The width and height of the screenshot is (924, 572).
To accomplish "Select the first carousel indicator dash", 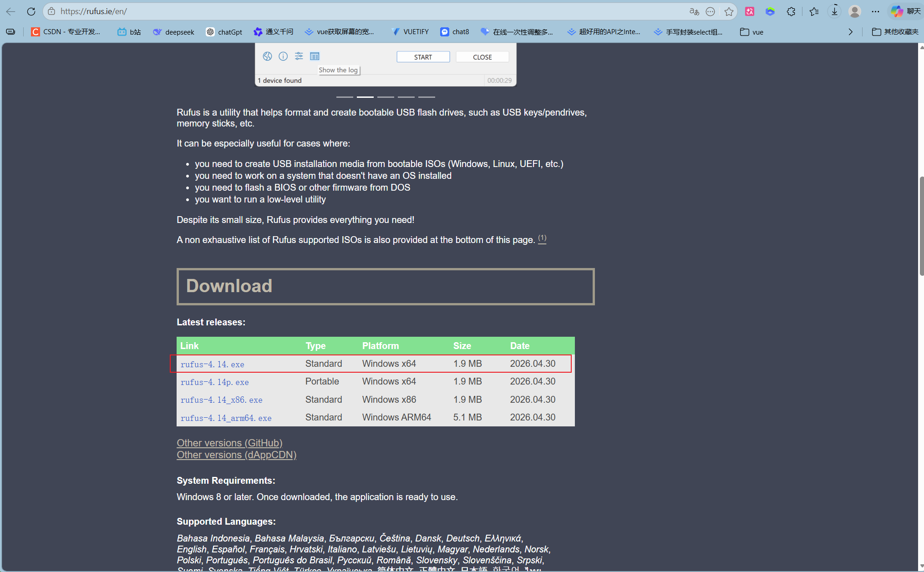I will pyautogui.click(x=345, y=97).
